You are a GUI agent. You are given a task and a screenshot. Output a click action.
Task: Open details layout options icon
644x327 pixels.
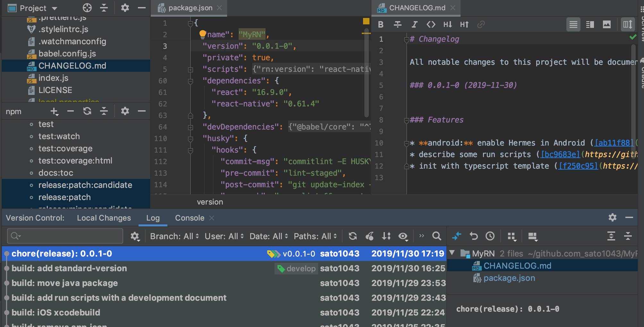[533, 237]
